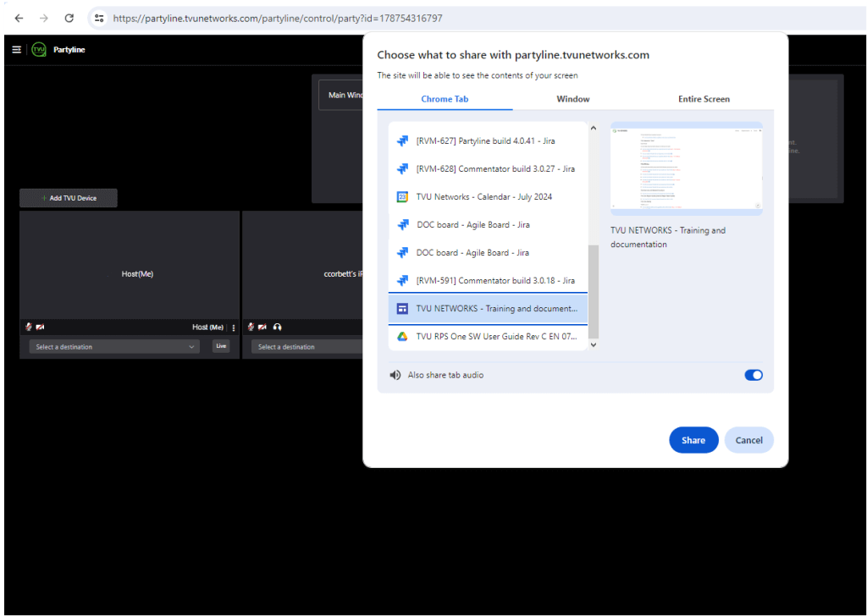
Task: Toggle disabled camera icon on Host(Me) card
Action: coord(40,327)
